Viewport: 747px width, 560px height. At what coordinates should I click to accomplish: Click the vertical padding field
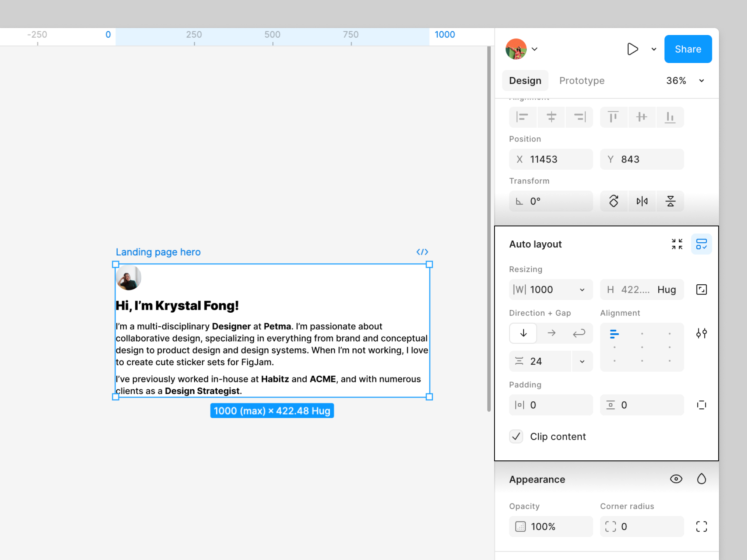642,405
